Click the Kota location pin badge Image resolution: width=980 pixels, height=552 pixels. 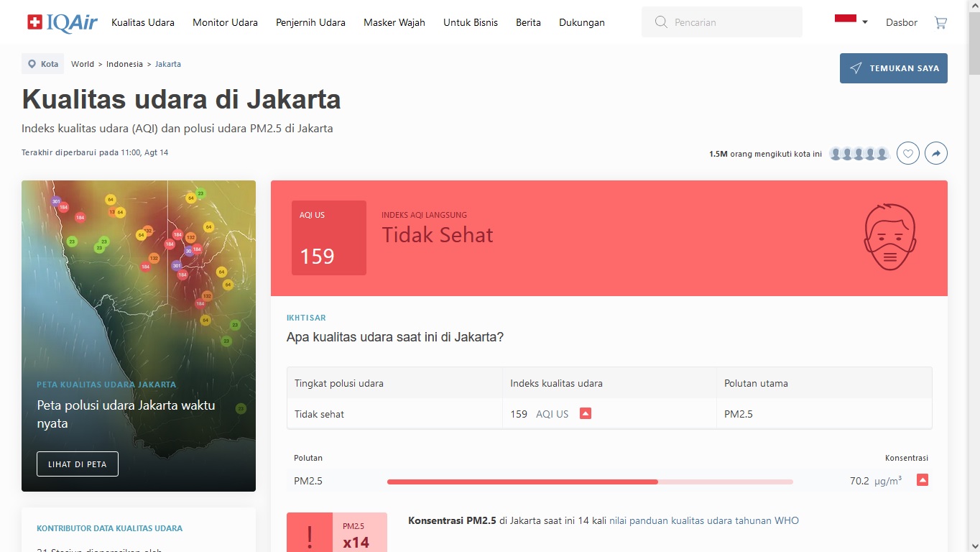[x=43, y=64]
